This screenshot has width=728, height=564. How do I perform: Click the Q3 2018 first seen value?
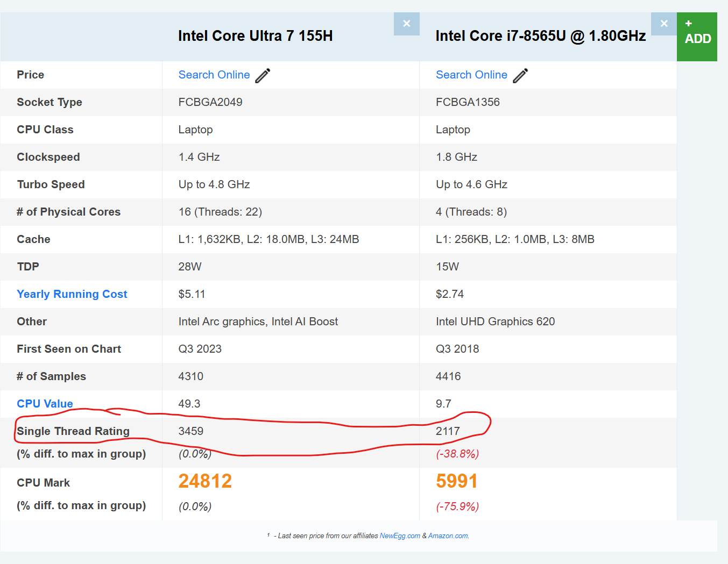tap(457, 349)
